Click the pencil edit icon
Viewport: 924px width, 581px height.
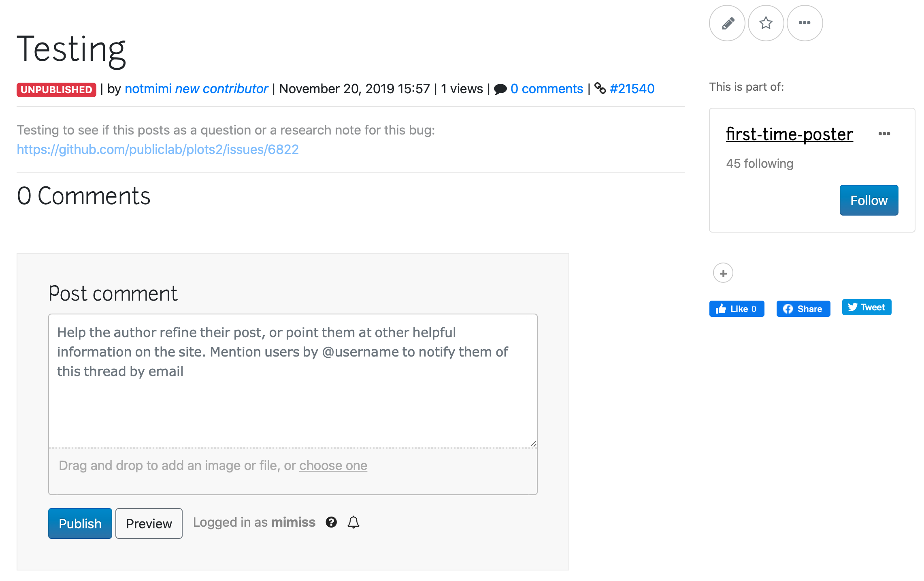click(727, 23)
